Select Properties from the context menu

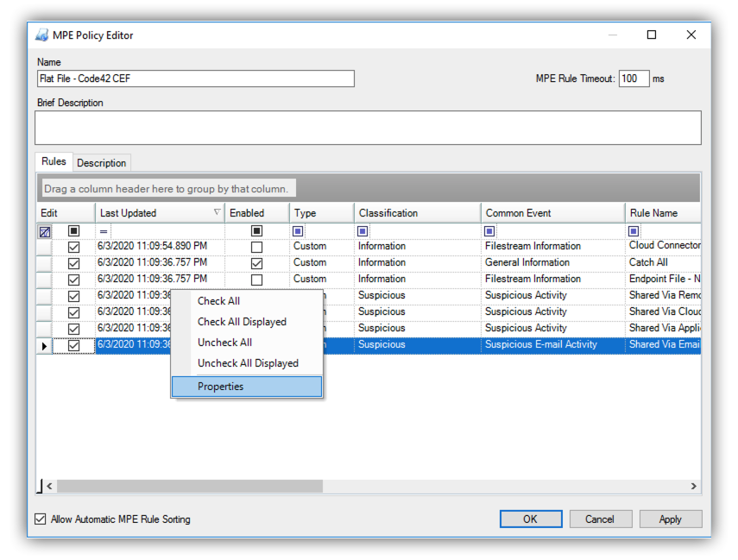[221, 387]
